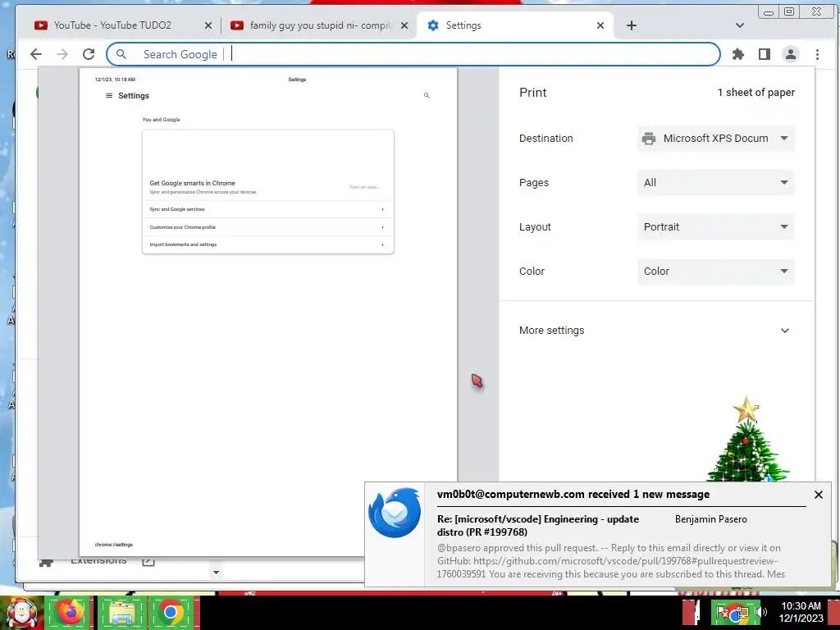Click the printer icon in Destination field
Screen dimensions: 840x630
click(x=649, y=138)
